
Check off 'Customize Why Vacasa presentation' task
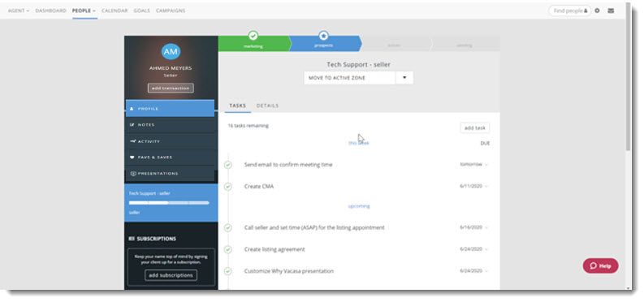pyautogui.click(x=228, y=271)
